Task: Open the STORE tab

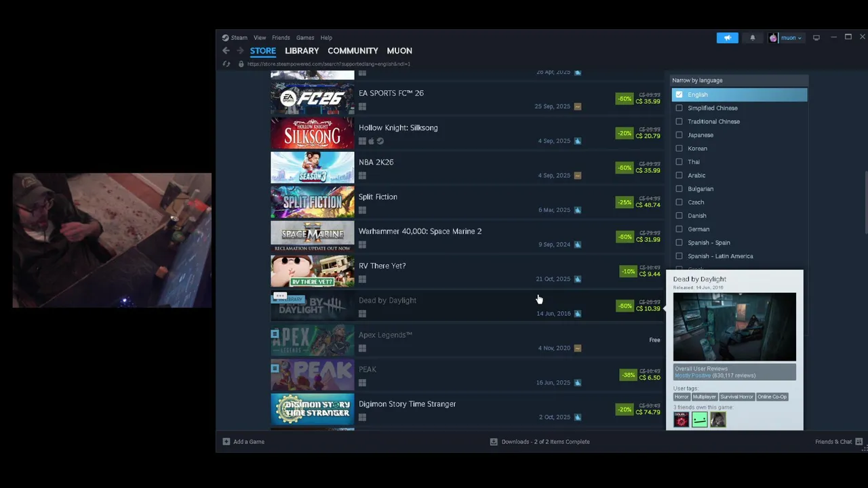Action: [263, 51]
